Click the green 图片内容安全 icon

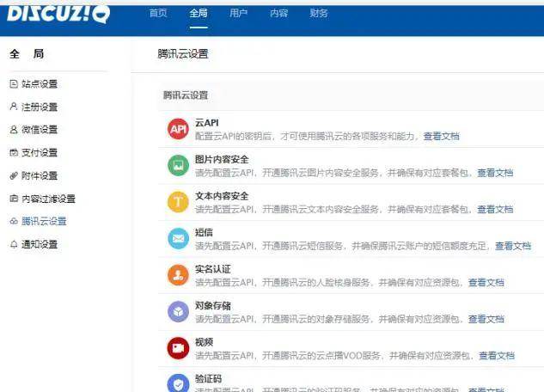tap(179, 165)
